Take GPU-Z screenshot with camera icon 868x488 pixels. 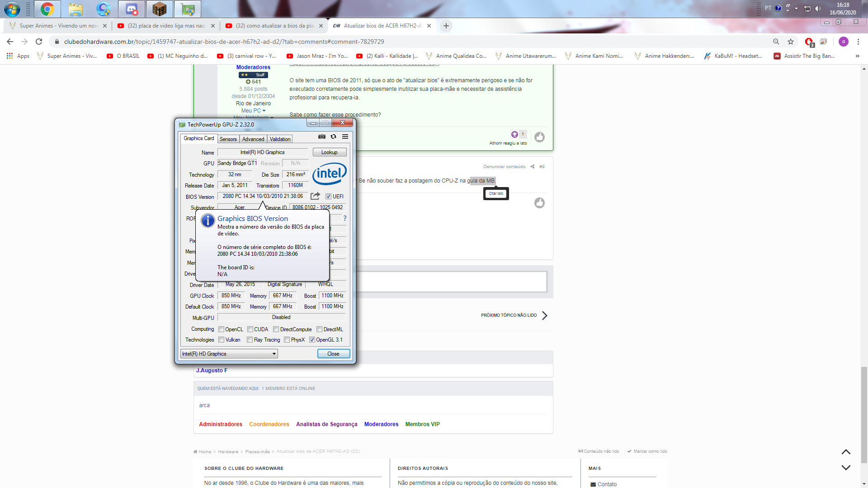click(x=322, y=136)
